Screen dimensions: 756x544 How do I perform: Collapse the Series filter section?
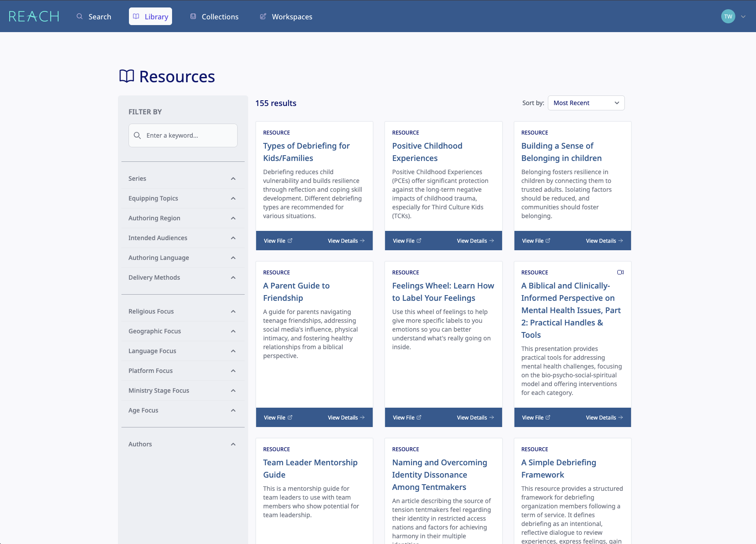coord(233,179)
